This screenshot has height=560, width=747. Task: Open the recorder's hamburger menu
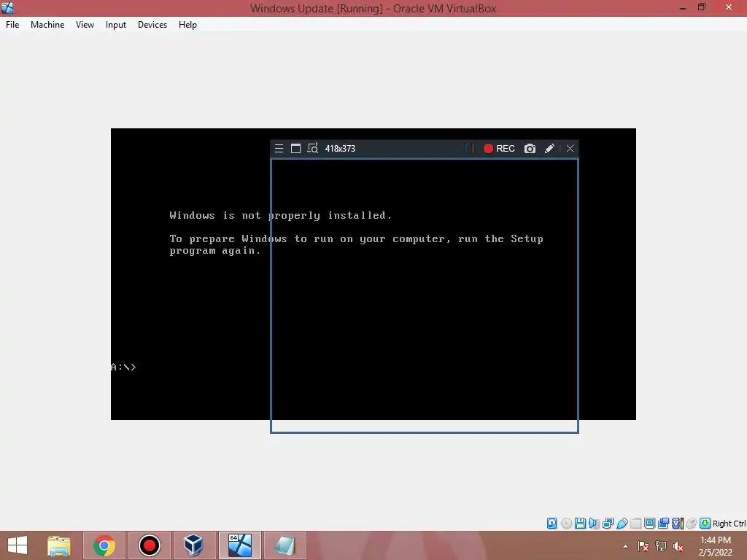(279, 149)
